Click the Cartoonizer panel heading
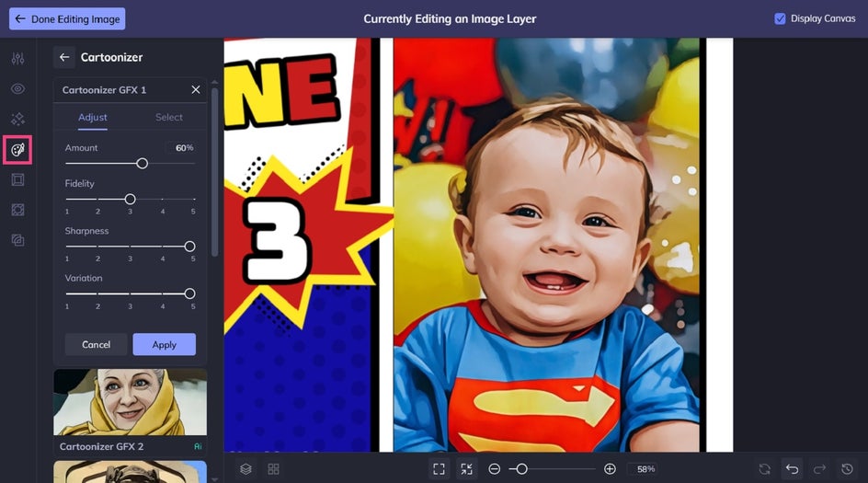 (111, 57)
